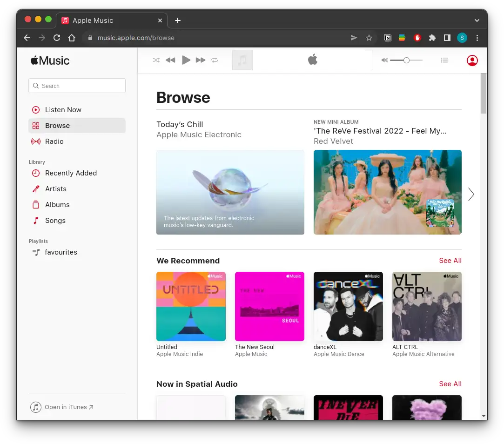Click the 'ALT CTRL' title text
Screen dimensions: 504x444
[405, 347]
